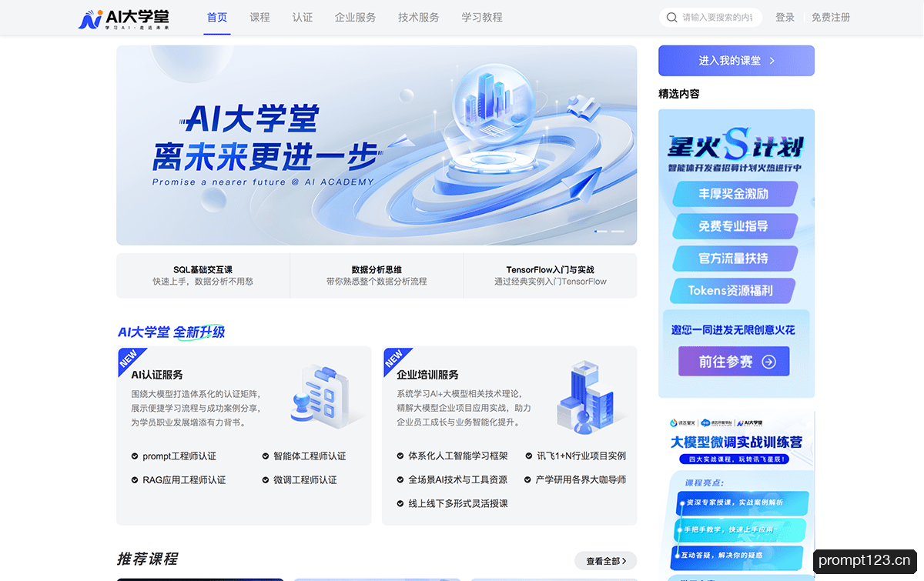The height and width of the screenshot is (581, 924).
Task: Click the arrow icon in 前往参赛
Action: point(768,361)
